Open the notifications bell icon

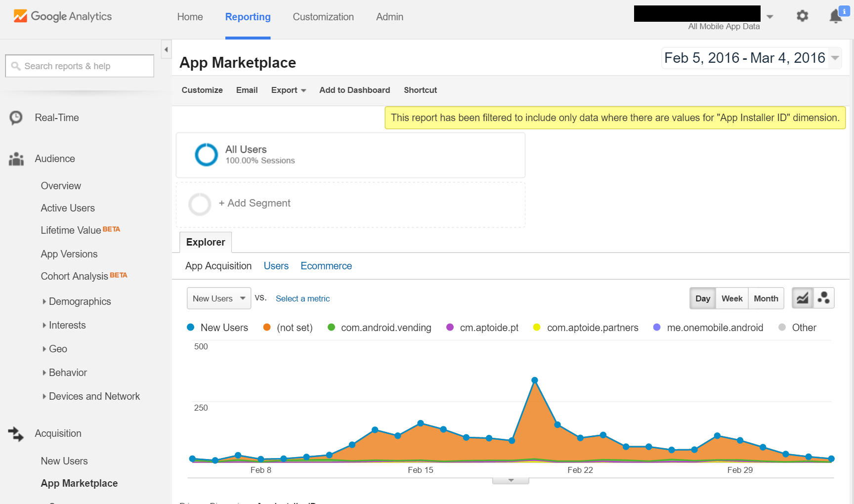836,16
